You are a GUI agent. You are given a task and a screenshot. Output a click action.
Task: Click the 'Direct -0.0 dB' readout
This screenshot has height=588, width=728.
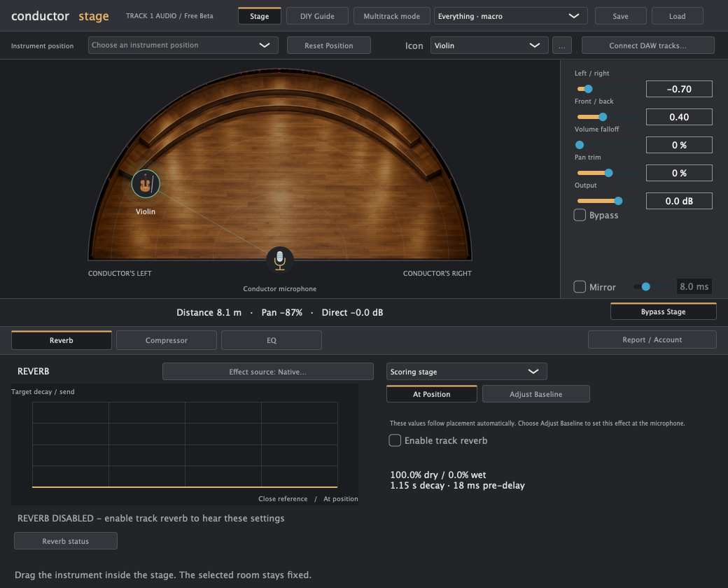point(352,313)
